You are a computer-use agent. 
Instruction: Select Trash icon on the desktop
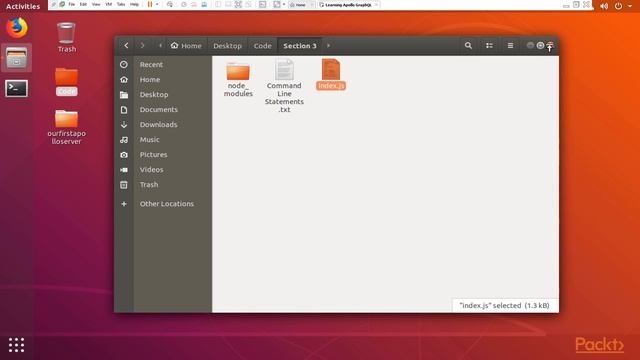tap(66, 37)
